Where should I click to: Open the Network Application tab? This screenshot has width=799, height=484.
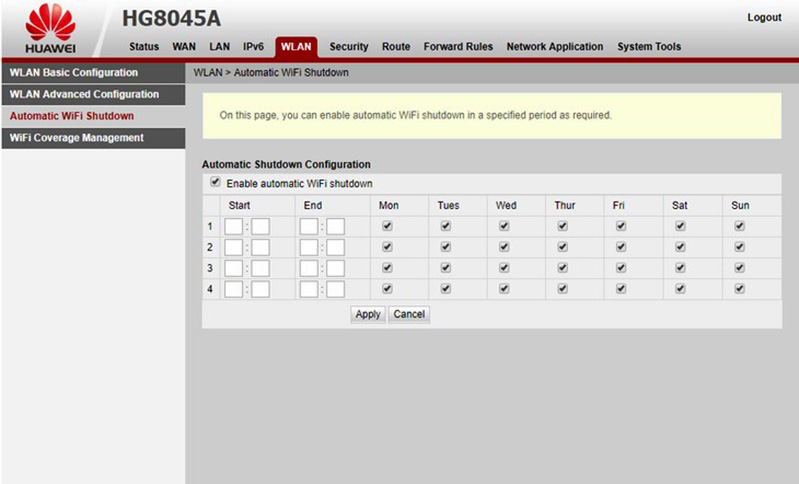coord(554,47)
